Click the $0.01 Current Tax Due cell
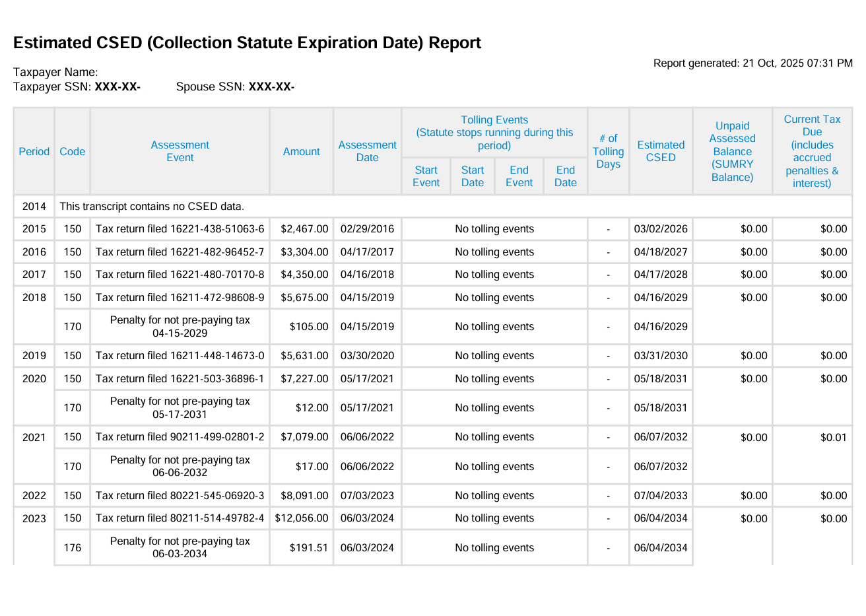The image size is (866, 616). tap(833, 436)
